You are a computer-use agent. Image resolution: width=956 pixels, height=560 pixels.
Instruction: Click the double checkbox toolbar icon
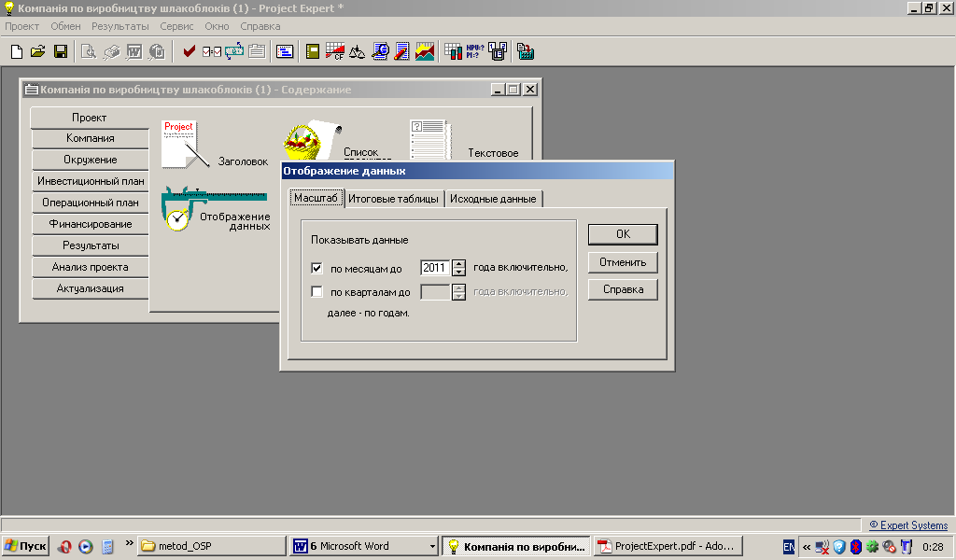click(212, 51)
